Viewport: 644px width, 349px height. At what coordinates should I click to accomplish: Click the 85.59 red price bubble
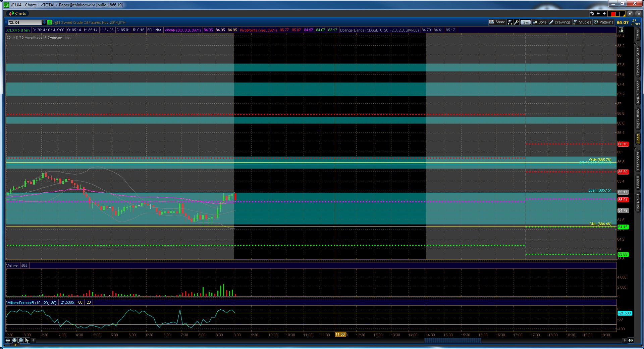(623, 172)
